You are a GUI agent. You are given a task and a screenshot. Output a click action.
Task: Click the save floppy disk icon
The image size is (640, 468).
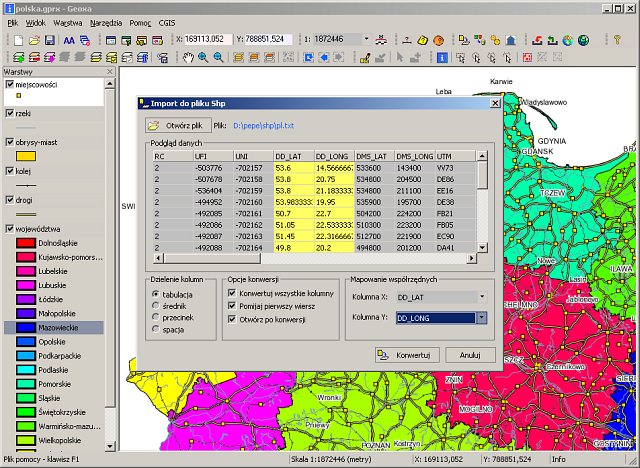point(48,39)
